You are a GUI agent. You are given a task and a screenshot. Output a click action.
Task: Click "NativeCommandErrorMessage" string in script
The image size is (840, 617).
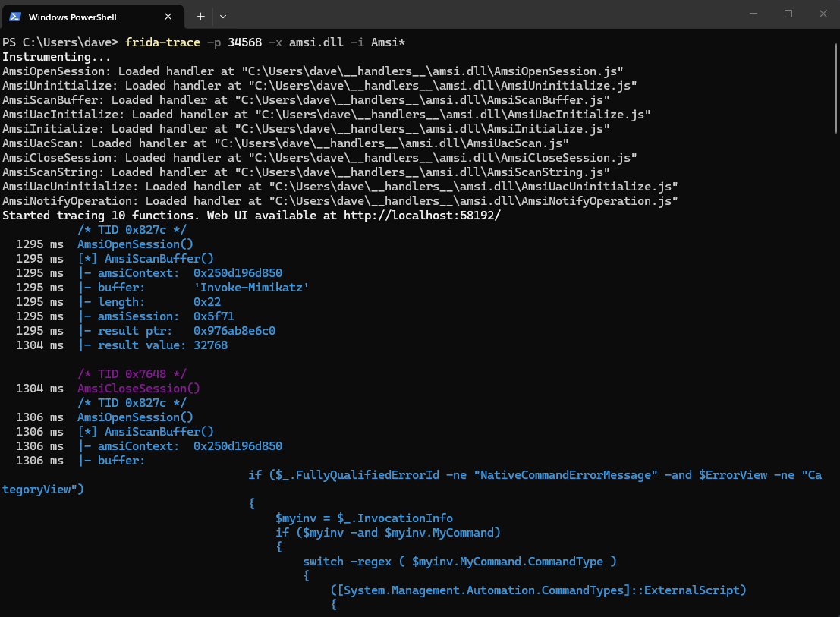pos(566,475)
